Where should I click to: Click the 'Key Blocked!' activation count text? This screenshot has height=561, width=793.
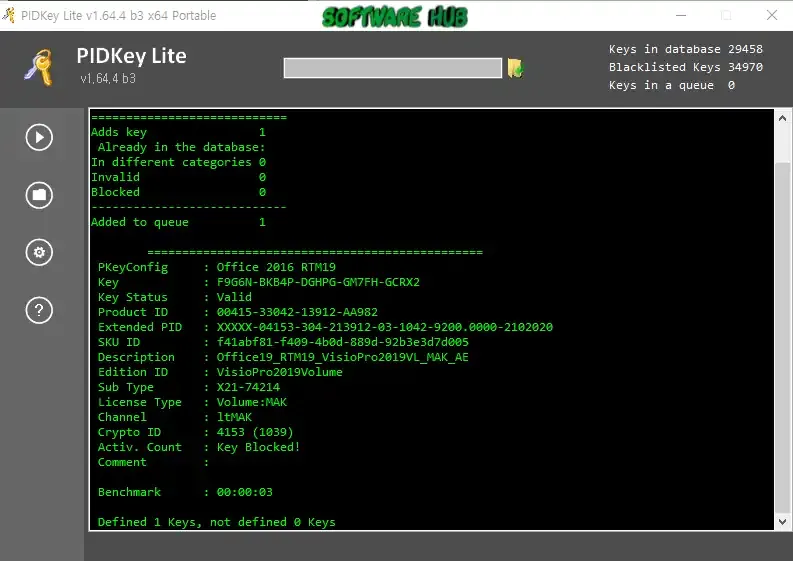pyautogui.click(x=258, y=447)
